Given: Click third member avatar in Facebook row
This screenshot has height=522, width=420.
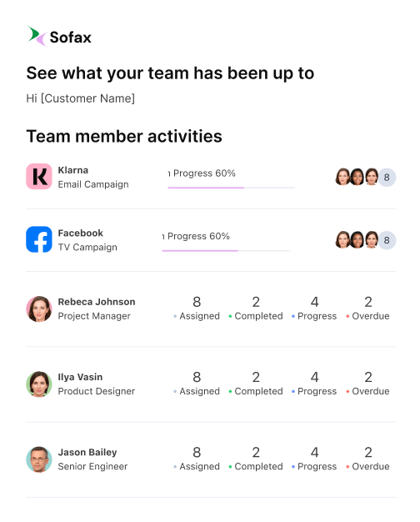Looking at the screenshot, I should click(372, 239).
